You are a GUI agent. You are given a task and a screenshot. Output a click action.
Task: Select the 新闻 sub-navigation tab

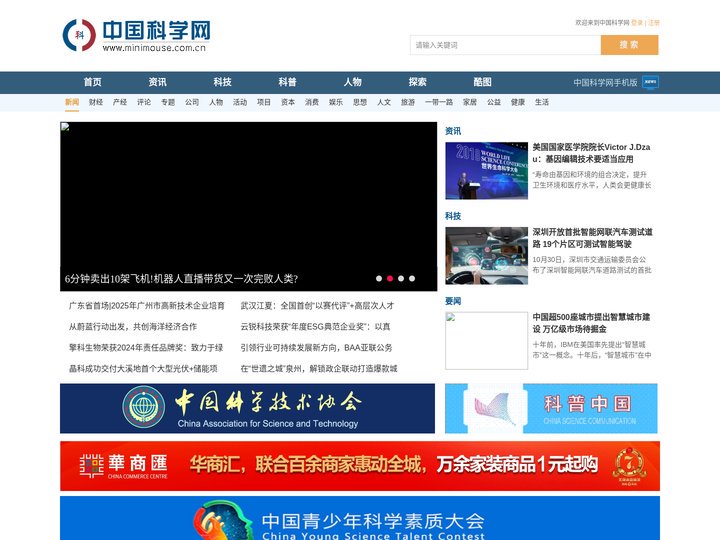coord(72,102)
